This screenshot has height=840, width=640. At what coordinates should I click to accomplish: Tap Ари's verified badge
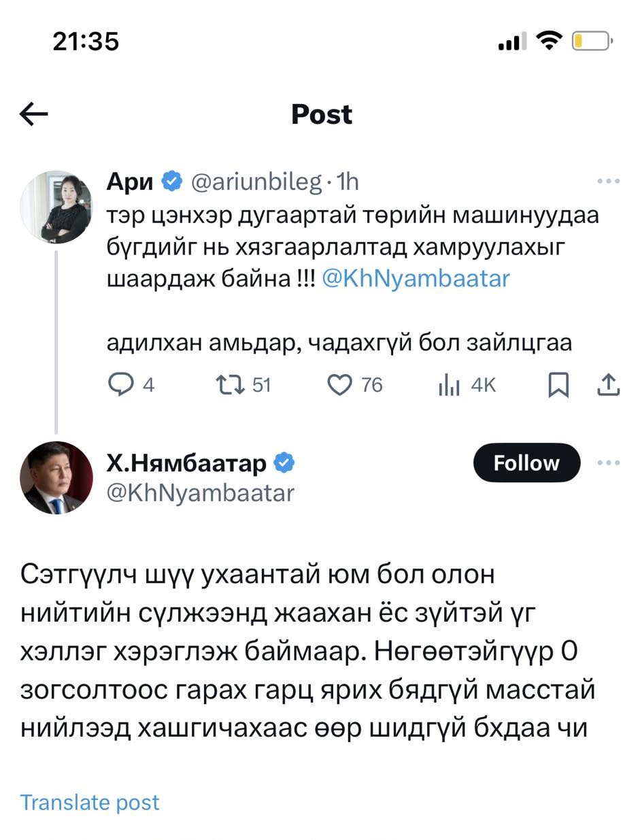coord(171,182)
